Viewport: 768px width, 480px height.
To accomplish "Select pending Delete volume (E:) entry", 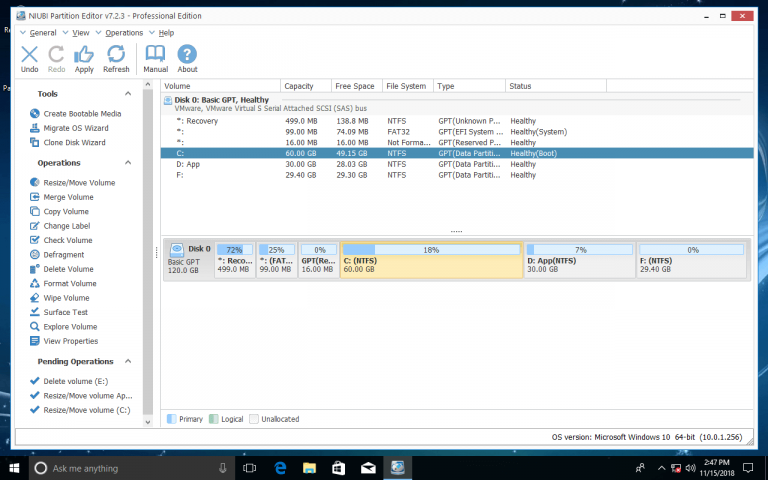I will pos(69,381).
